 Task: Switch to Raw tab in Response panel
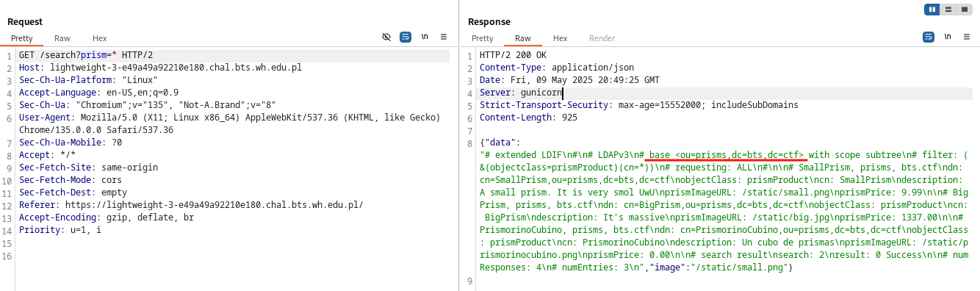click(523, 38)
